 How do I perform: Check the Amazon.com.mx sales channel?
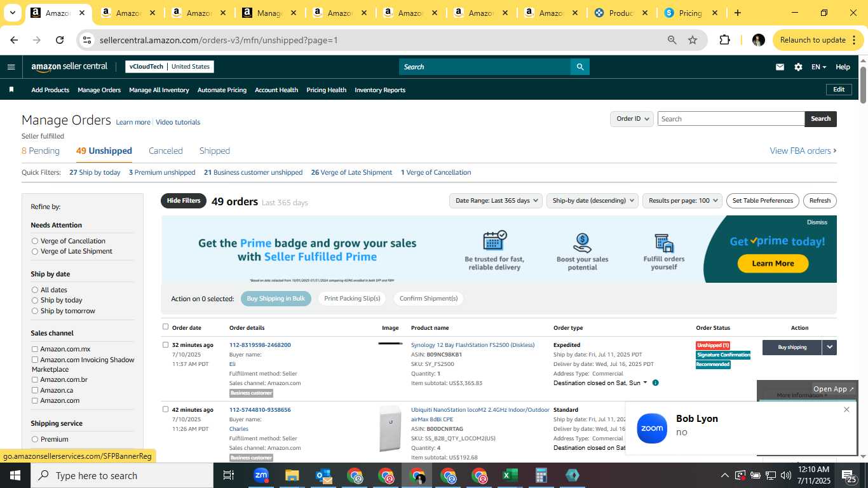coord(35,349)
